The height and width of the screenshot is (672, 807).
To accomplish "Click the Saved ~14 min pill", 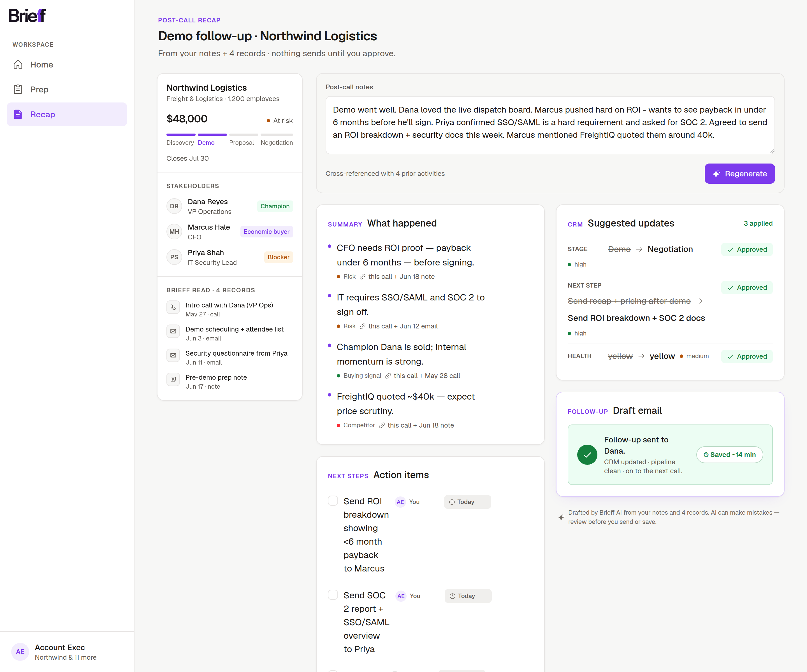I will (729, 455).
